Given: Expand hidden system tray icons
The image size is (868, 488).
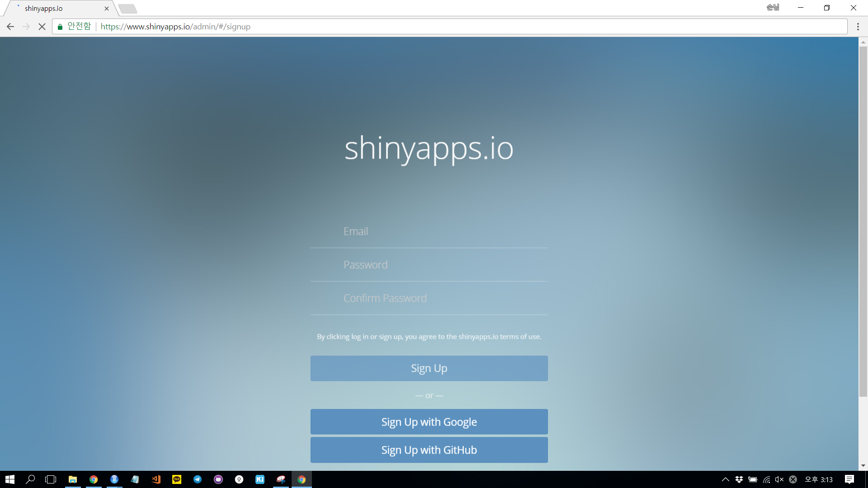Looking at the screenshot, I should [725, 479].
